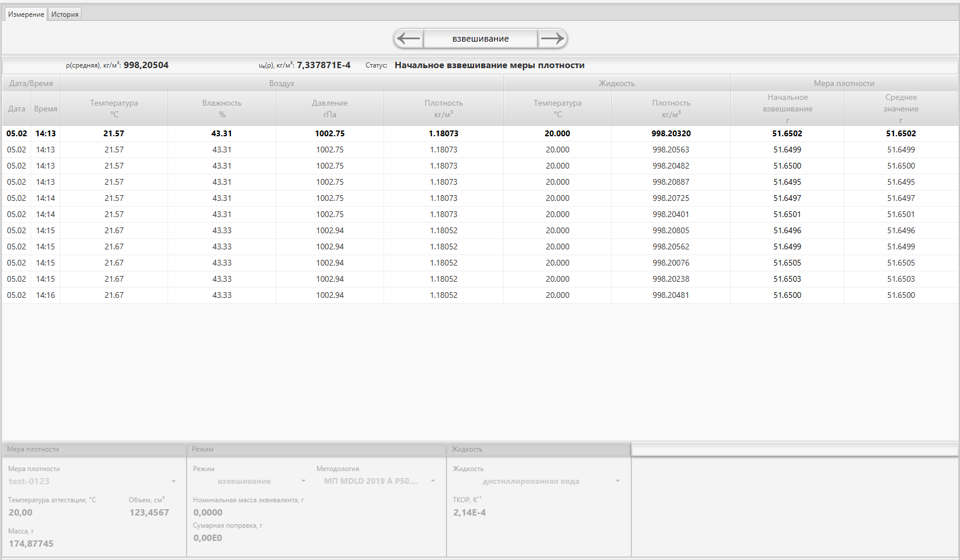
Task: Click the Объем field showing 123,4567
Action: (x=149, y=513)
